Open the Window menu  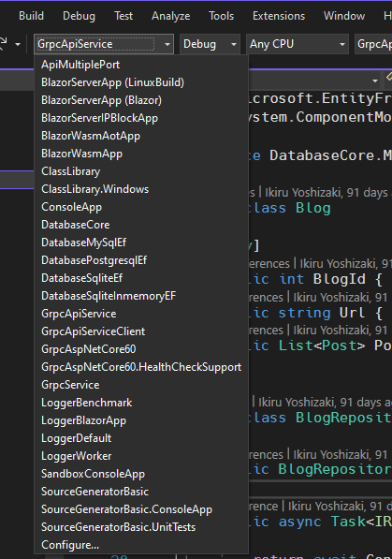pos(344,16)
